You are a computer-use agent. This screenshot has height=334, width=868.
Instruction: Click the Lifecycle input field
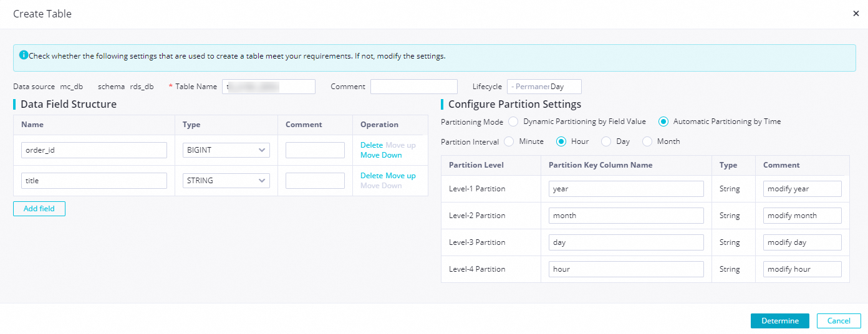[x=544, y=87]
